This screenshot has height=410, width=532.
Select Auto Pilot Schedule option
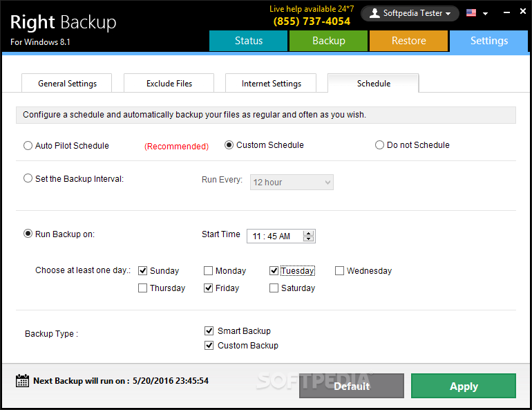click(28, 146)
